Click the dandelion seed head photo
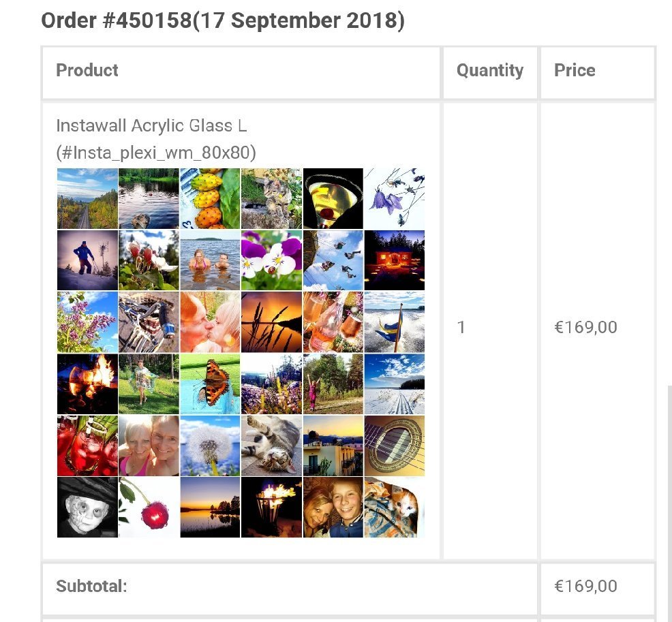This screenshot has height=622, width=672. point(210,446)
